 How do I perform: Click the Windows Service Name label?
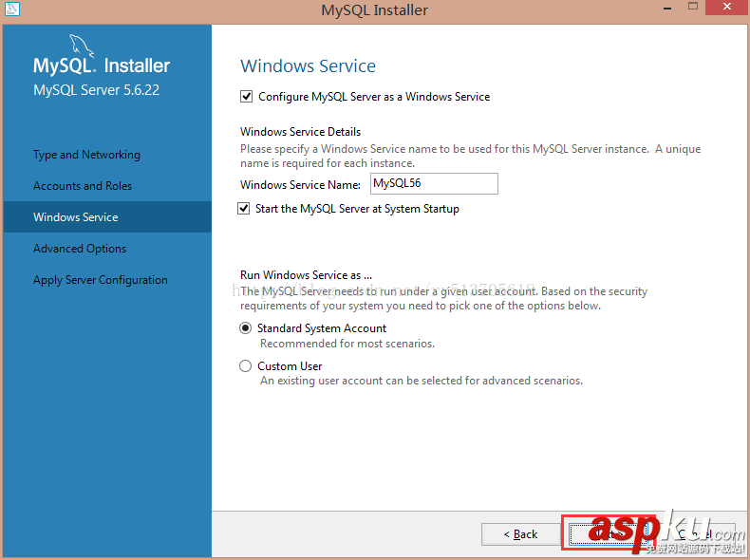pyautogui.click(x=300, y=184)
